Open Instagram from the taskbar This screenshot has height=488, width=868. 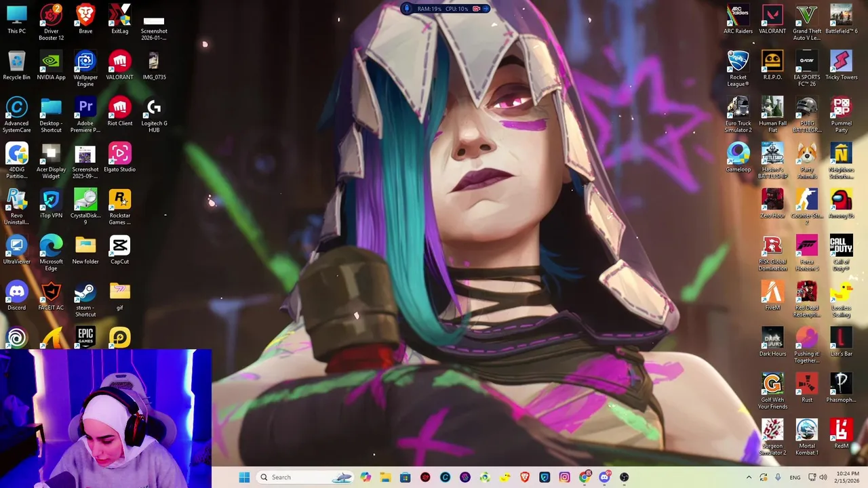pyautogui.click(x=564, y=477)
